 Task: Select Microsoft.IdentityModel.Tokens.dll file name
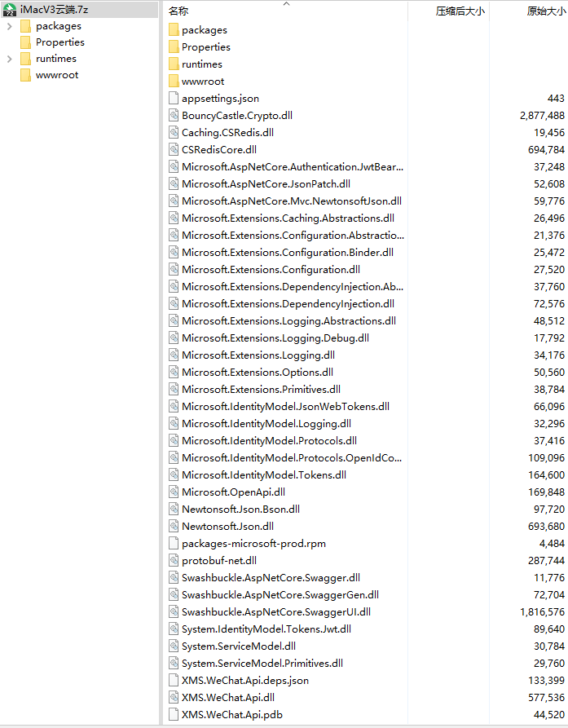coord(264,475)
